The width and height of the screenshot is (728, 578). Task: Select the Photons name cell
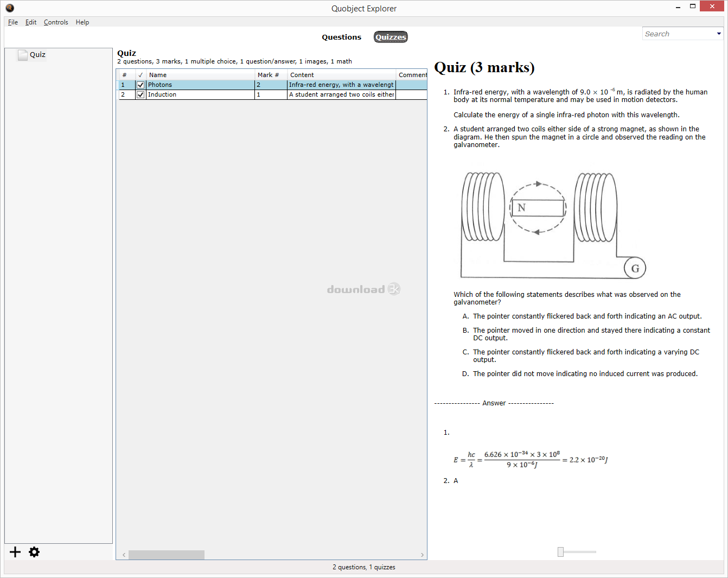tap(200, 85)
